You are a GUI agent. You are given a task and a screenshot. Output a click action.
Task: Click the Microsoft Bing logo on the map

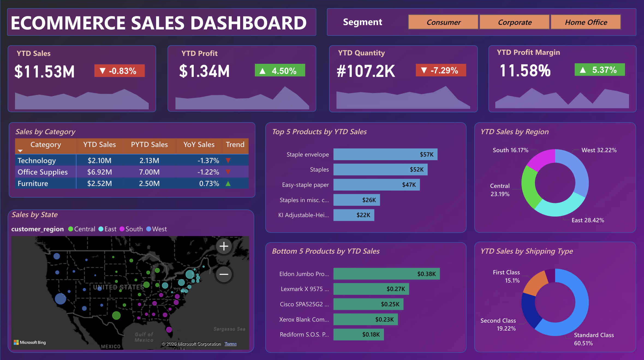click(x=30, y=342)
